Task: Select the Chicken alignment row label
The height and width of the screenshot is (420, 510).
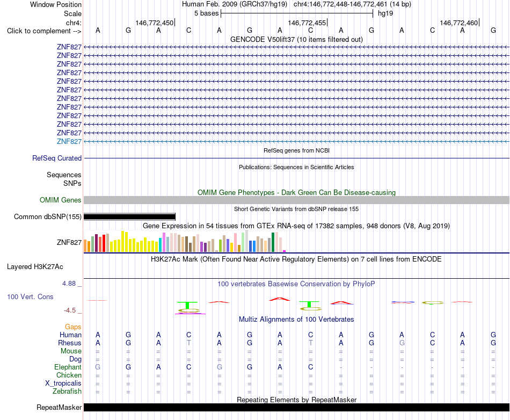Action: tap(69, 375)
